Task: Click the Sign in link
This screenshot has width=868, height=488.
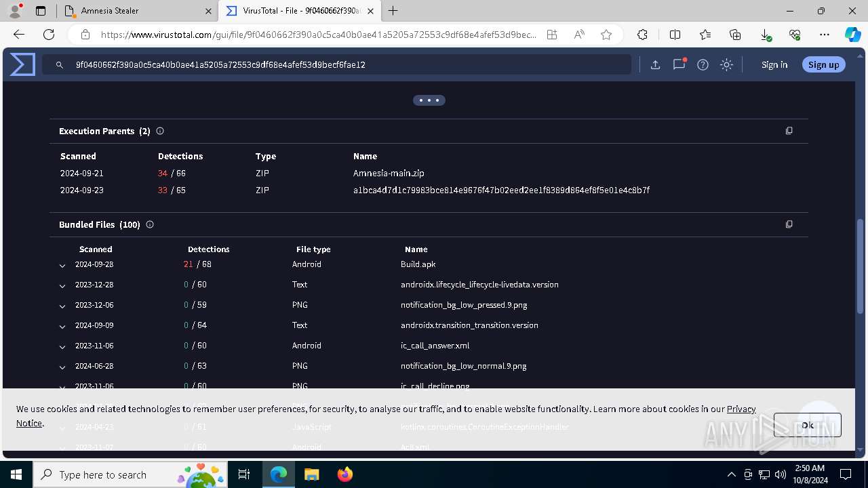Action: click(774, 65)
